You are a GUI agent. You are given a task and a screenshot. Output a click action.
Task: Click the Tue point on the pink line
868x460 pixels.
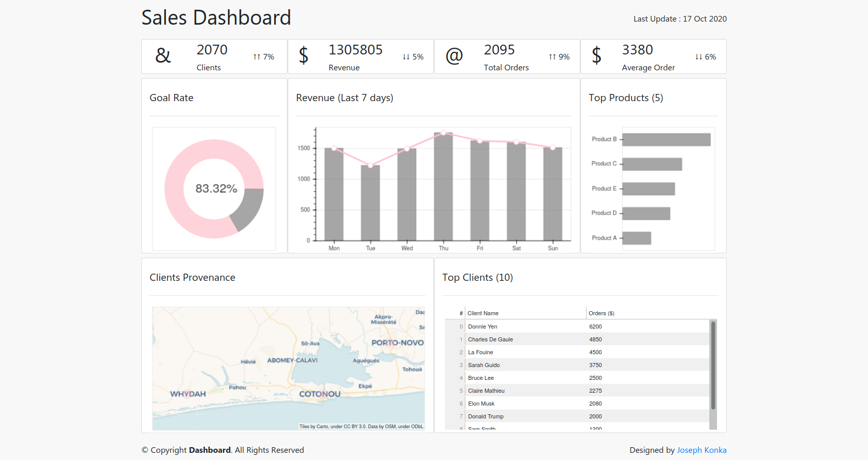(370, 165)
